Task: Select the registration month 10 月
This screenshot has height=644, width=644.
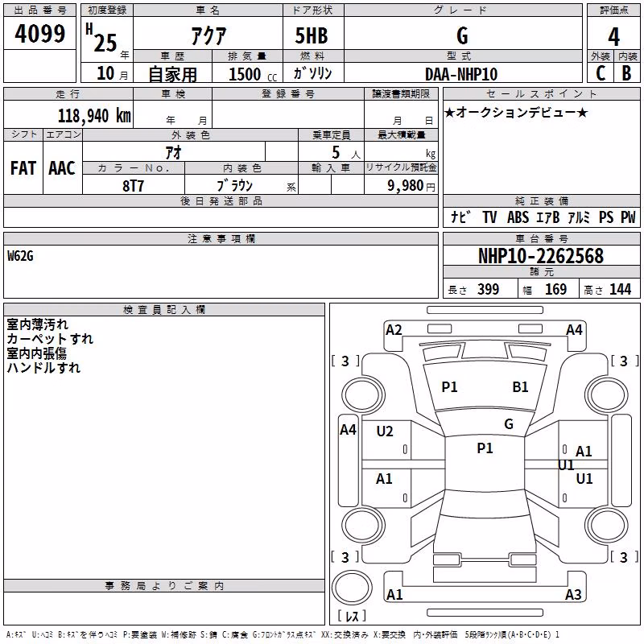Action: [x=112, y=73]
